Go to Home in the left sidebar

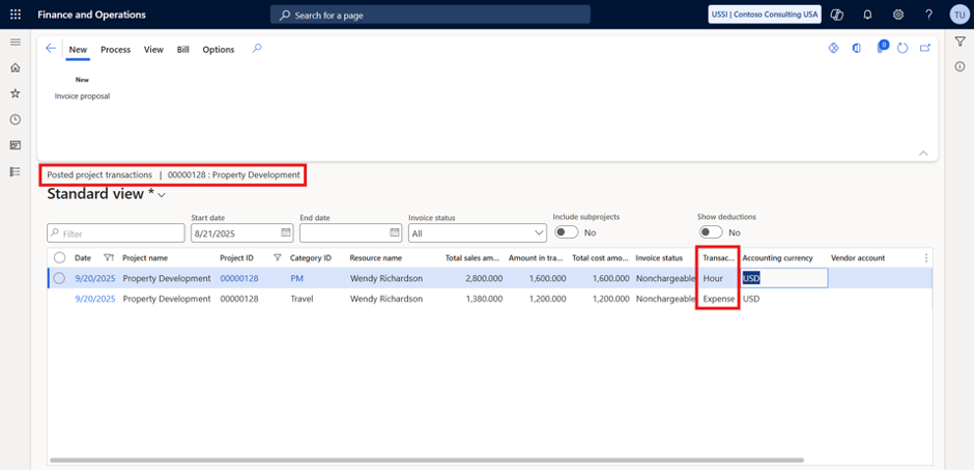(16, 68)
